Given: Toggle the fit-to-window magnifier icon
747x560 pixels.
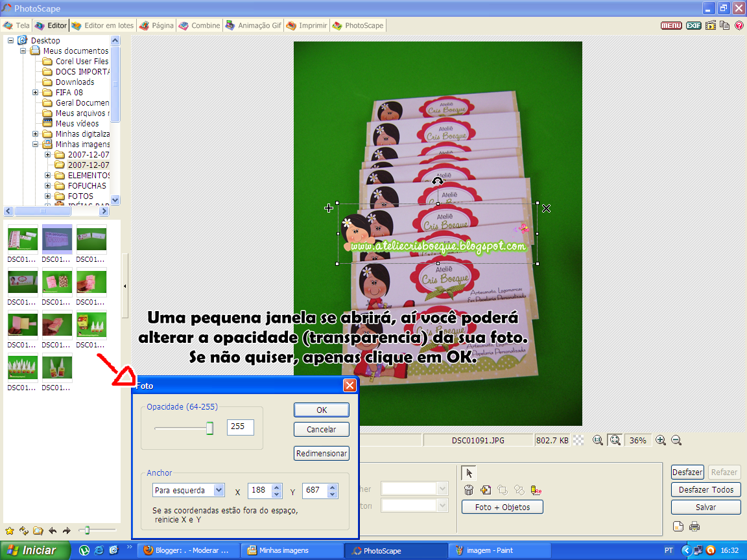Looking at the screenshot, I should coord(615,441).
